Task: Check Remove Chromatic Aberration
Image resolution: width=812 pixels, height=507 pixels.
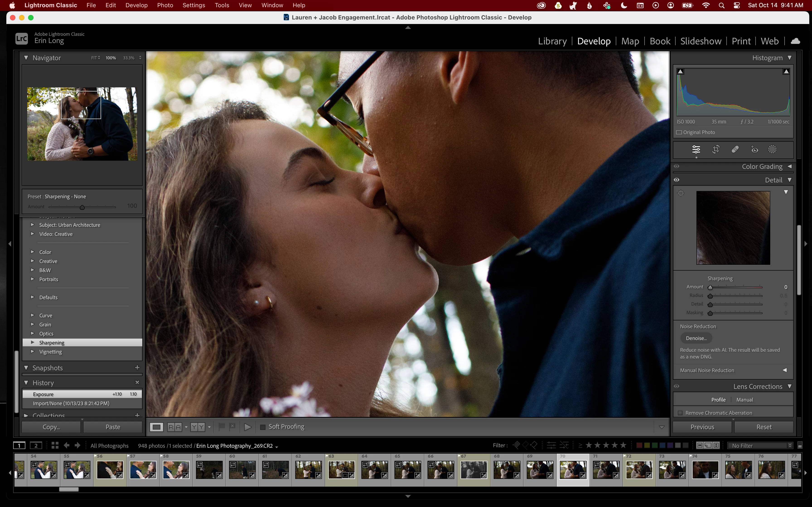Action: pos(680,413)
